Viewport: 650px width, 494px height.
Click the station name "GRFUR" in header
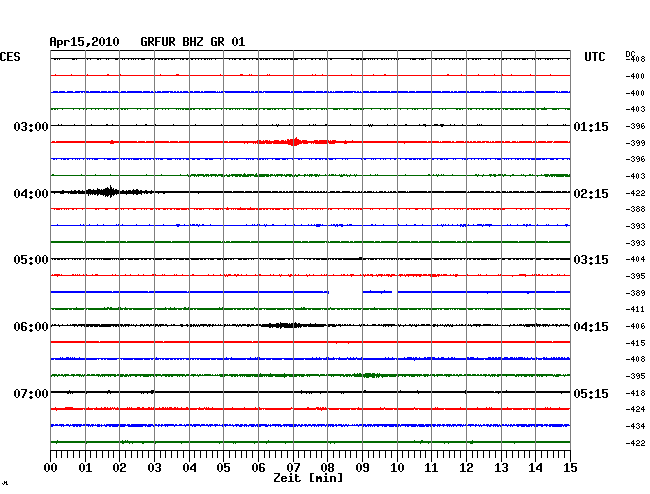click(x=158, y=42)
